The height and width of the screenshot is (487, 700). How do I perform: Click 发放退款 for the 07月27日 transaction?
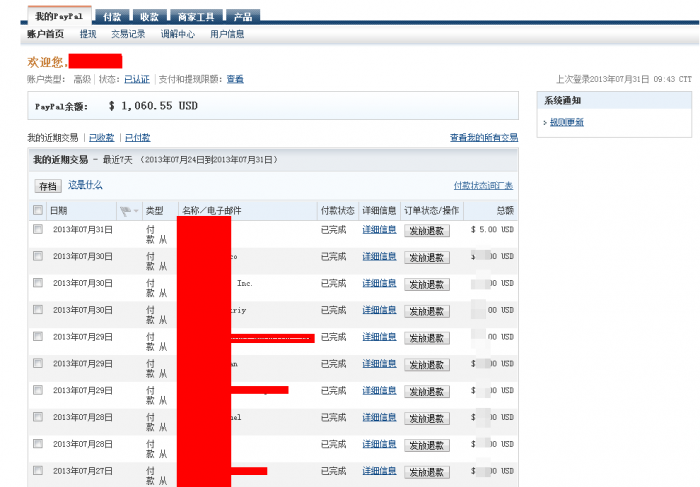427,472
